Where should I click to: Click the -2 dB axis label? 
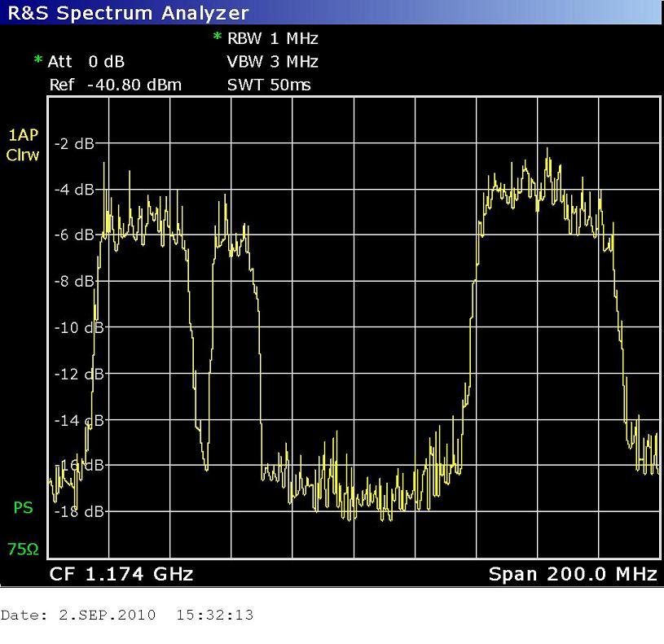click(73, 143)
